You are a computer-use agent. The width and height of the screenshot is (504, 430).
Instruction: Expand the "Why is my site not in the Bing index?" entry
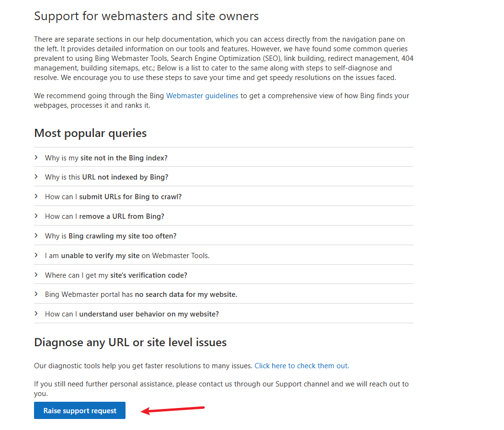click(x=106, y=158)
